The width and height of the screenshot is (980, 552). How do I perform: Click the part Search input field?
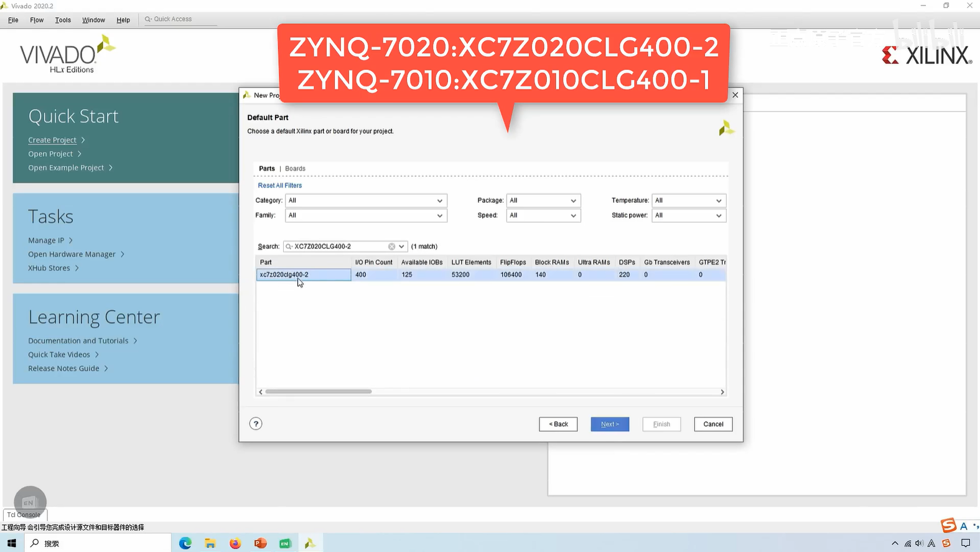[x=339, y=246]
